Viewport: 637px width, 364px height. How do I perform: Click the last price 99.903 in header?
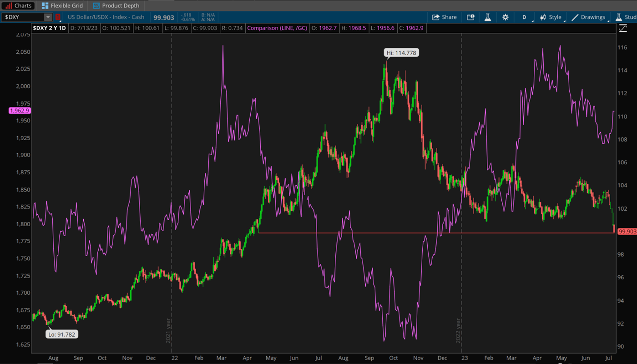(164, 17)
